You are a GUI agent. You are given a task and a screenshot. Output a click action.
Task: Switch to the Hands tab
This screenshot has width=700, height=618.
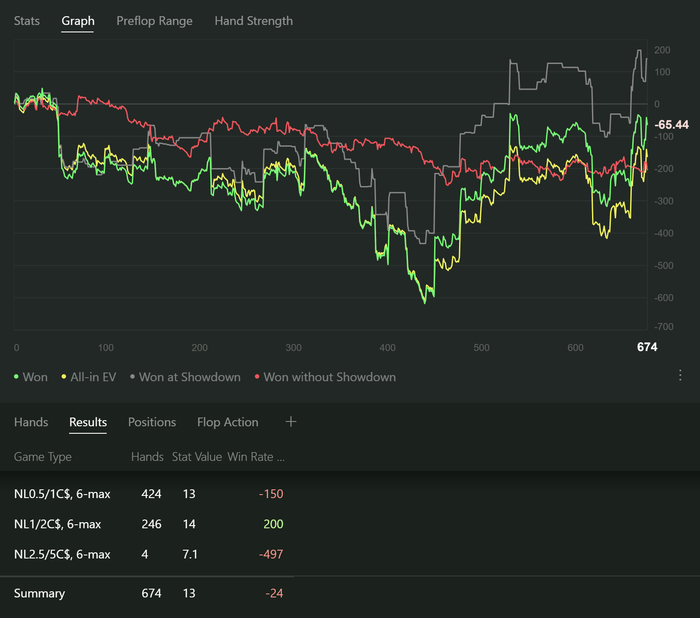pos(31,422)
